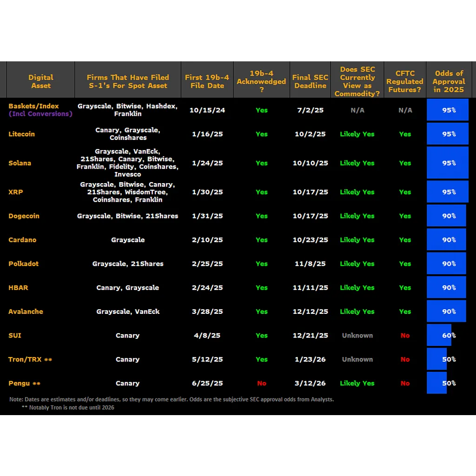Click Litecoin's 10/2/25 deadline cell
Image resolution: width=476 pixels, height=476 pixels.
[310, 134]
